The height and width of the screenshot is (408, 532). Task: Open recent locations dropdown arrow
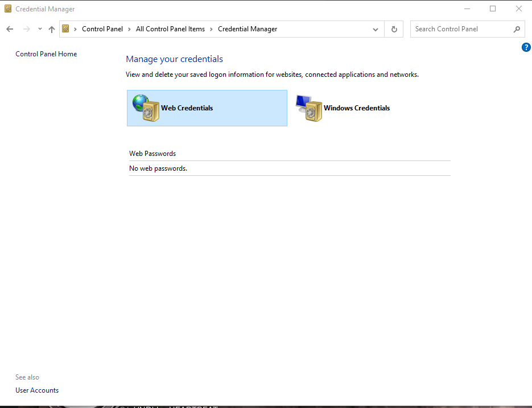40,29
